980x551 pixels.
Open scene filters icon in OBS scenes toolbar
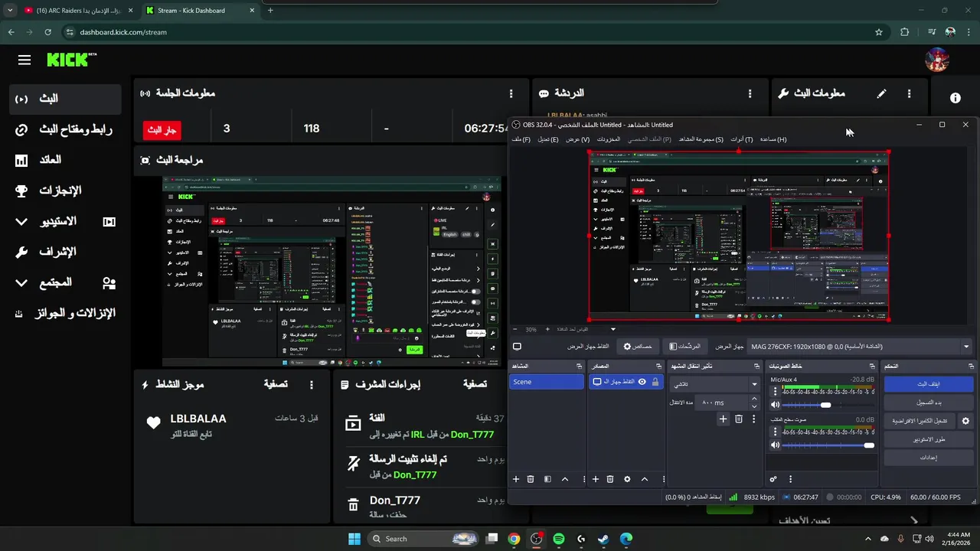point(547,479)
